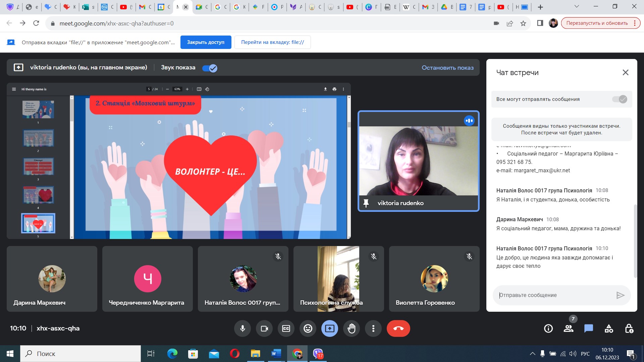Image resolution: width=644 pixels, height=362 pixels.
Task: Raise hand in meeting
Action: 352,328
